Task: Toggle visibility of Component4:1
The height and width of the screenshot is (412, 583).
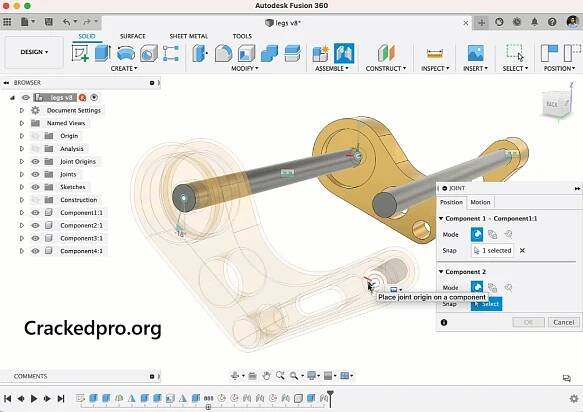Action: [35, 251]
